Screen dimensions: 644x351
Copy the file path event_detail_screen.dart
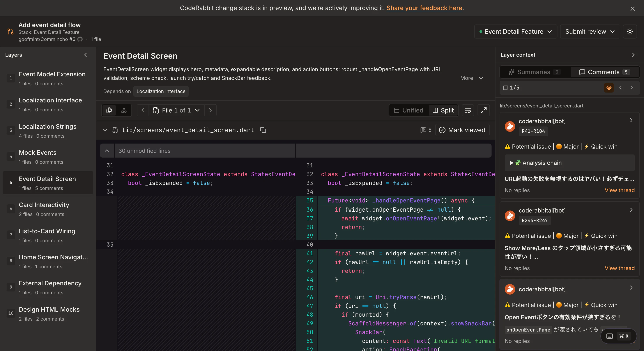pos(263,130)
